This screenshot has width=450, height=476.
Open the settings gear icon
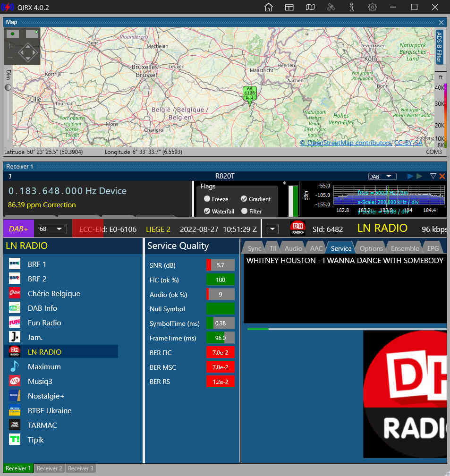[x=372, y=7]
